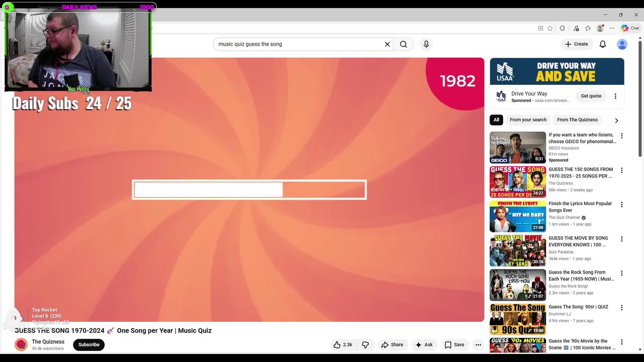The height and width of the screenshot is (362, 644).
Task: Open menu for Guess The Song: 90s!
Action: point(622,308)
